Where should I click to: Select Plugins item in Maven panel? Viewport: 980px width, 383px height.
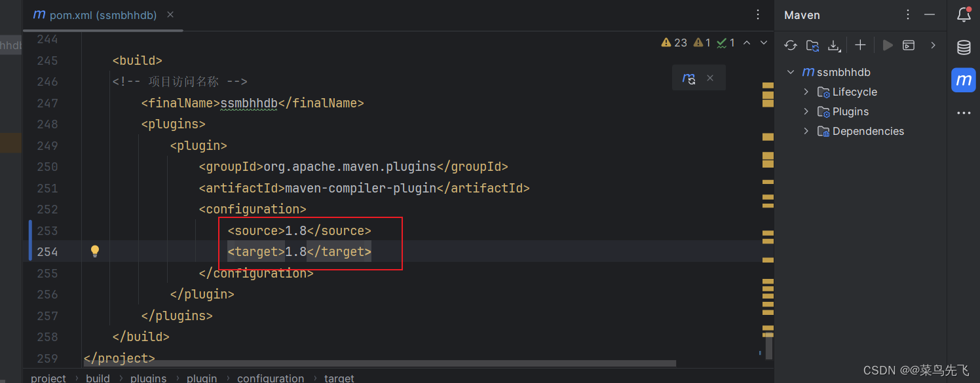click(x=850, y=111)
